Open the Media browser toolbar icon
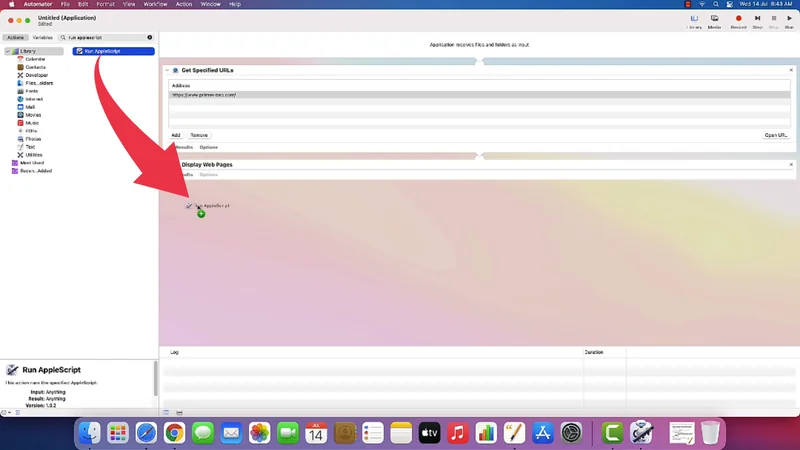The image size is (800, 450). click(715, 19)
